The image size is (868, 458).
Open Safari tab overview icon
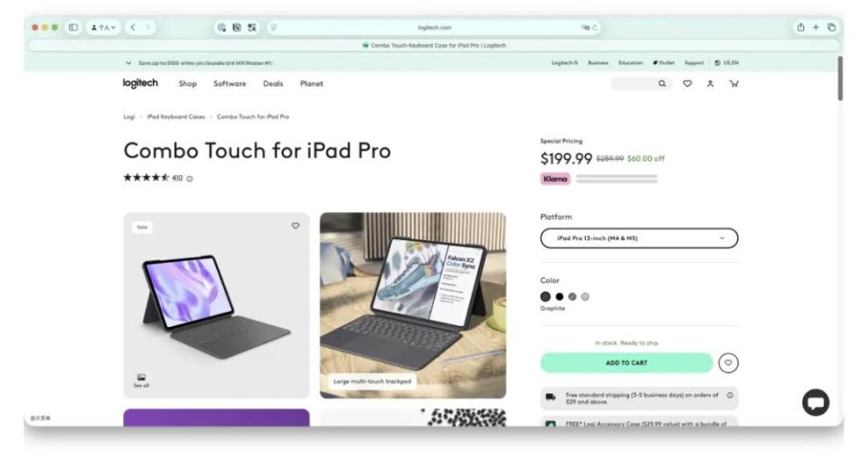[832, 27]
